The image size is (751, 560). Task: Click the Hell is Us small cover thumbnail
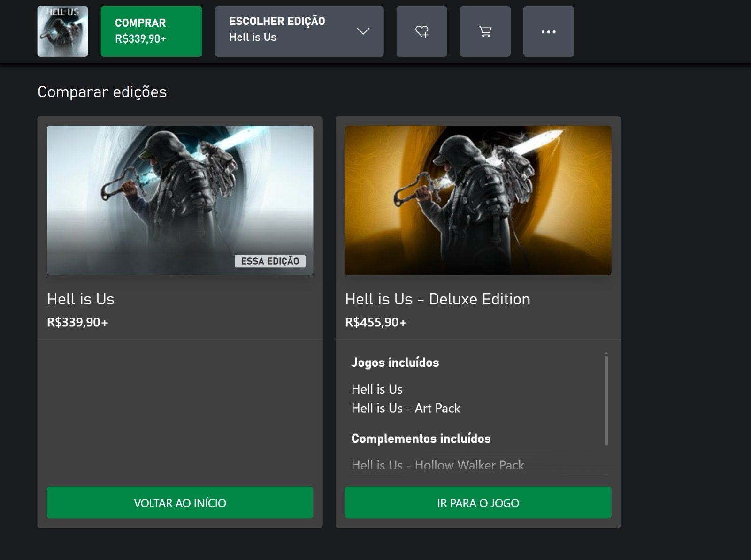tap(62, 31)
